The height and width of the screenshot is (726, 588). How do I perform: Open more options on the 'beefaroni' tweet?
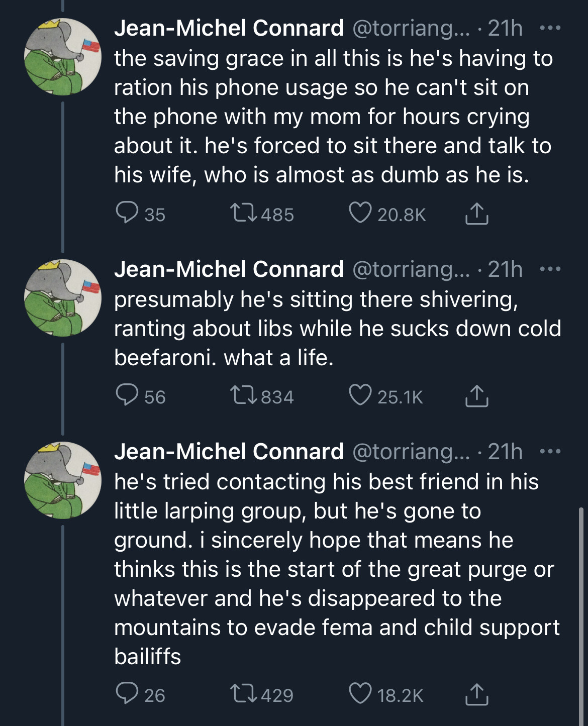click(550, 269)
